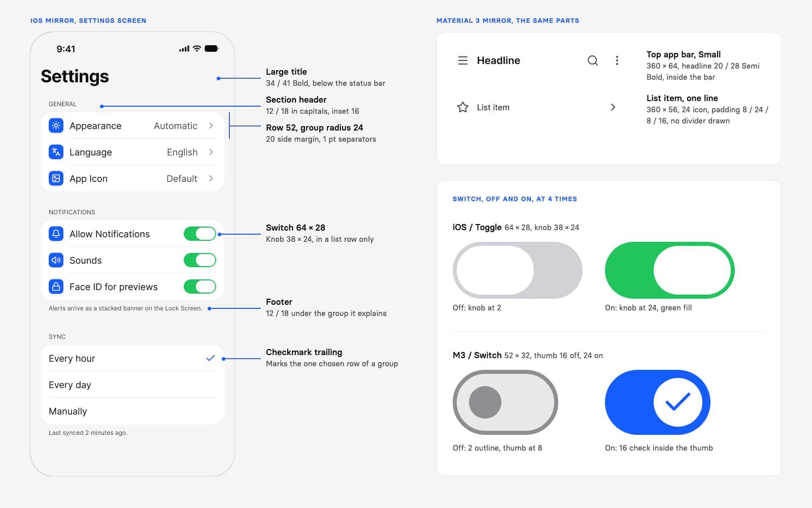Image resolution: width=812 pixels, height=508 pixels.
Task: Click the 9:41 status bar time
Action: [66, 49]
